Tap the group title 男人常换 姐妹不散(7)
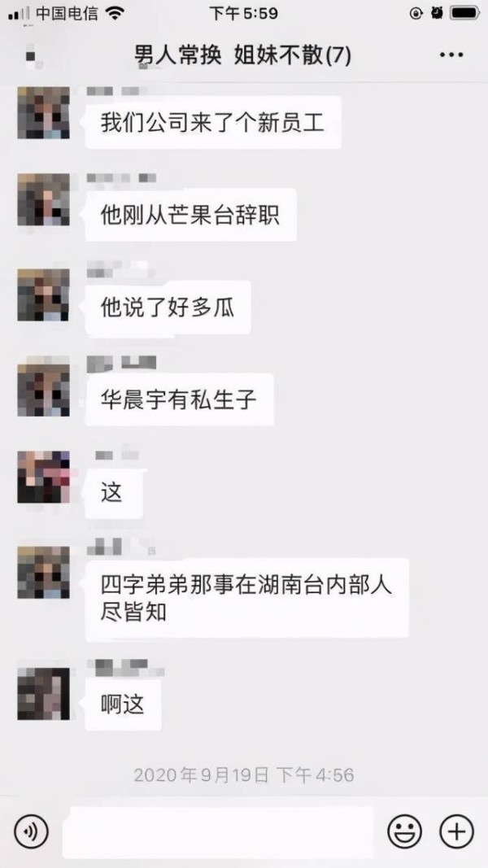The width and height of the screenshot is (488, 868). point(242,55)
